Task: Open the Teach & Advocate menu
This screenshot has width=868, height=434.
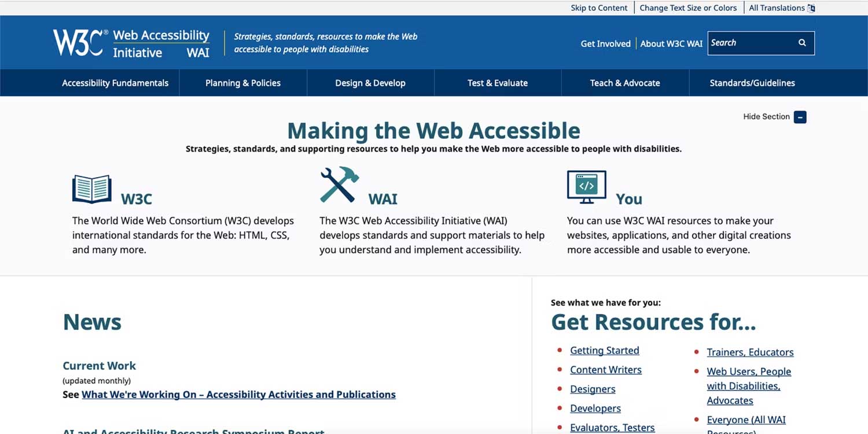Action: click(x=625, y=83)
